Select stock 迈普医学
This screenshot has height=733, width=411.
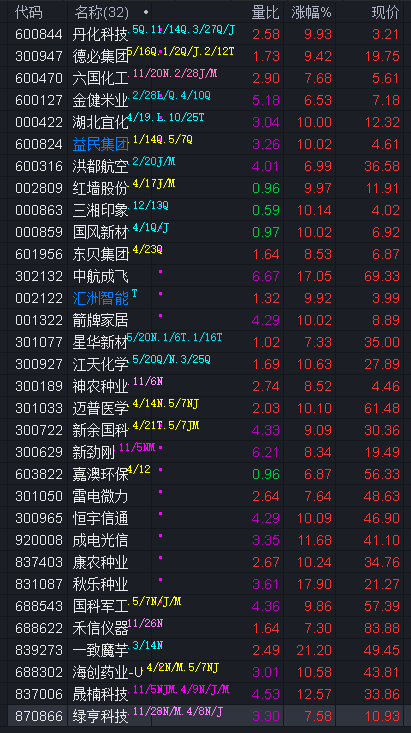[101, 408]
